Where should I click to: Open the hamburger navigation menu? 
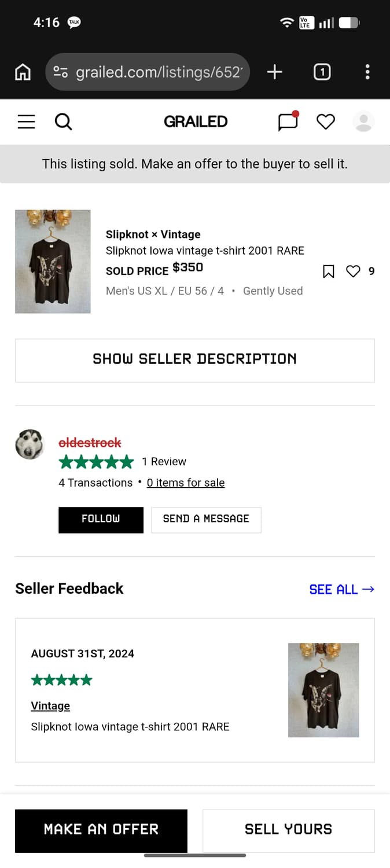pyautogui.click(x=27, y=122)
